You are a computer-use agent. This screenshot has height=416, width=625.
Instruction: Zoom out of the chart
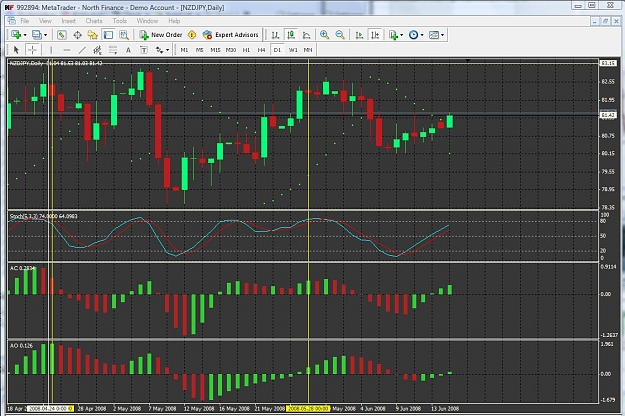pos(340,35)
